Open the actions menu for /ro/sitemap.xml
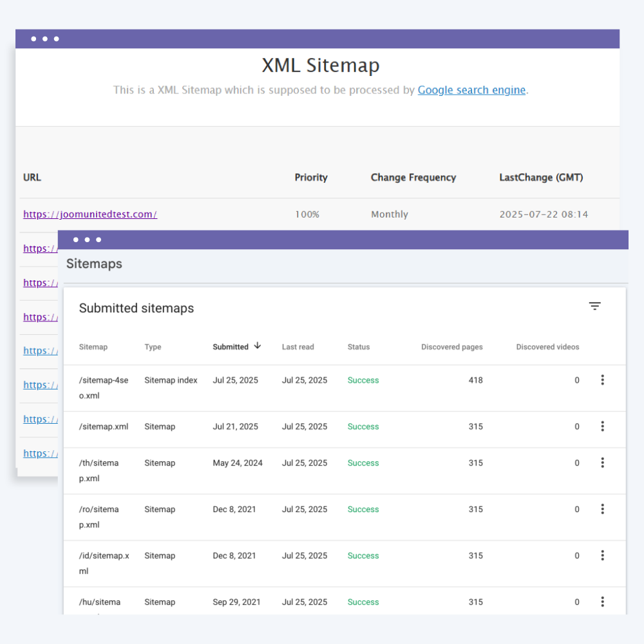Screen dimensions: 644x644 (602, 509)
